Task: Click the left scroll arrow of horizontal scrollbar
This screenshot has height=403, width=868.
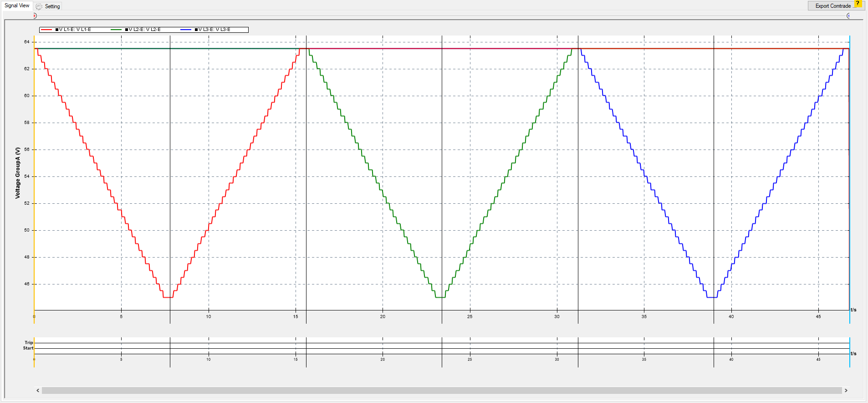Action: pos(38,391)
